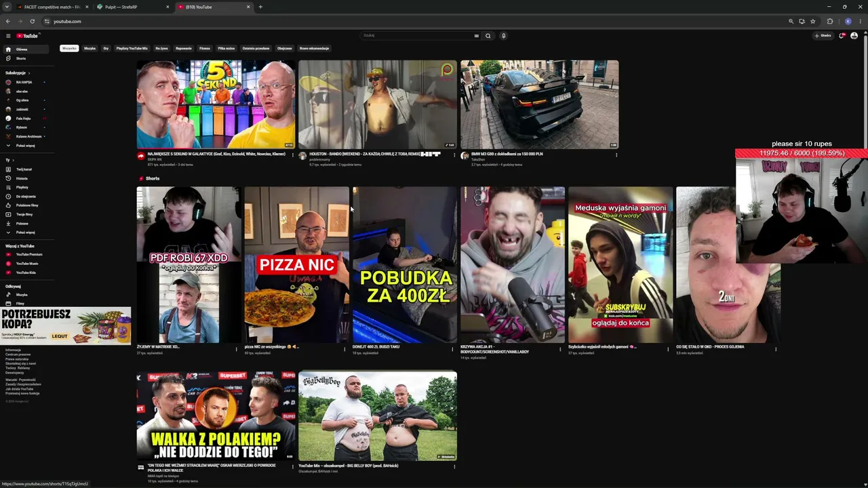Viewport: 868px width, 488px height.
Task: Select the Na żywo filter chip
Action: coord(161,48)
